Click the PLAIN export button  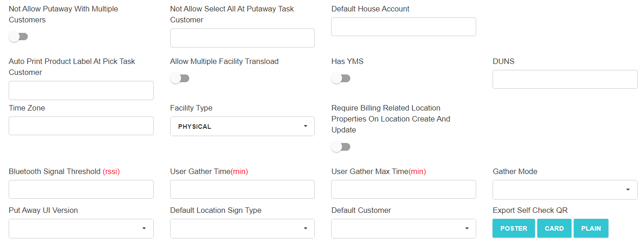tap(591, 228)
